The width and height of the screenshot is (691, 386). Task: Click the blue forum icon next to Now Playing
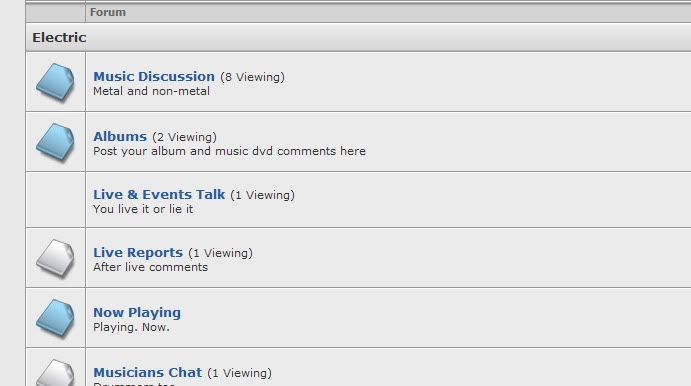pyautogui.click(x=55, y=318)
